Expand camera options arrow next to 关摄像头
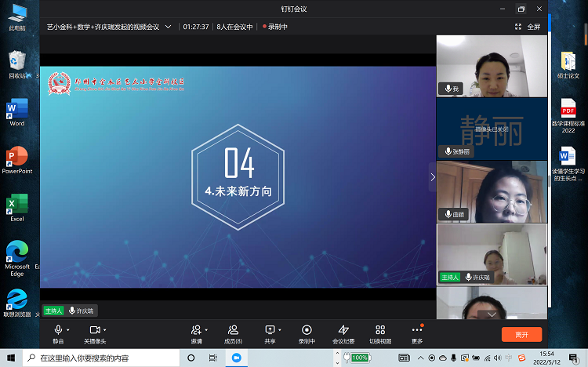This screenshot has height=367, width=588. (x=106, y=330)
